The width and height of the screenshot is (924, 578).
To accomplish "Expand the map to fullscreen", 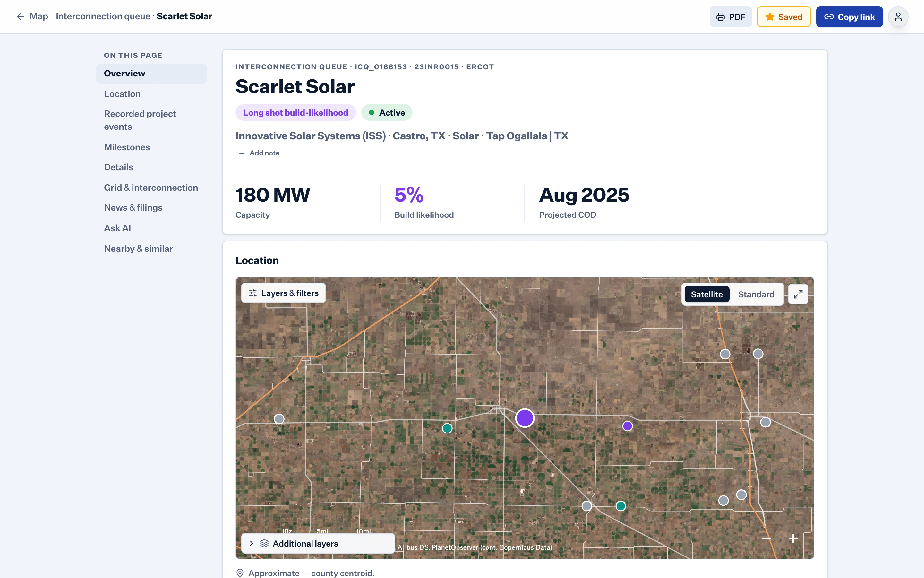I will coord(798,294).
